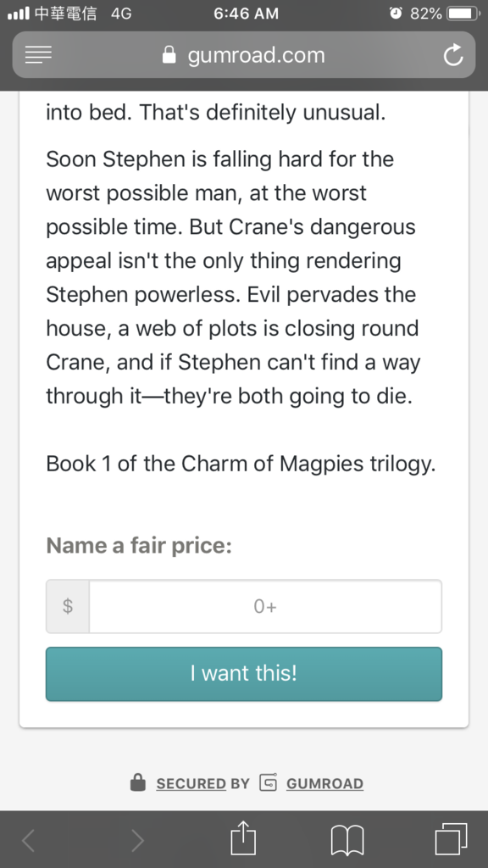Screen dimensions: 488x868
Task: Tap the 6:46 AM clock
Action: [247, 14]
